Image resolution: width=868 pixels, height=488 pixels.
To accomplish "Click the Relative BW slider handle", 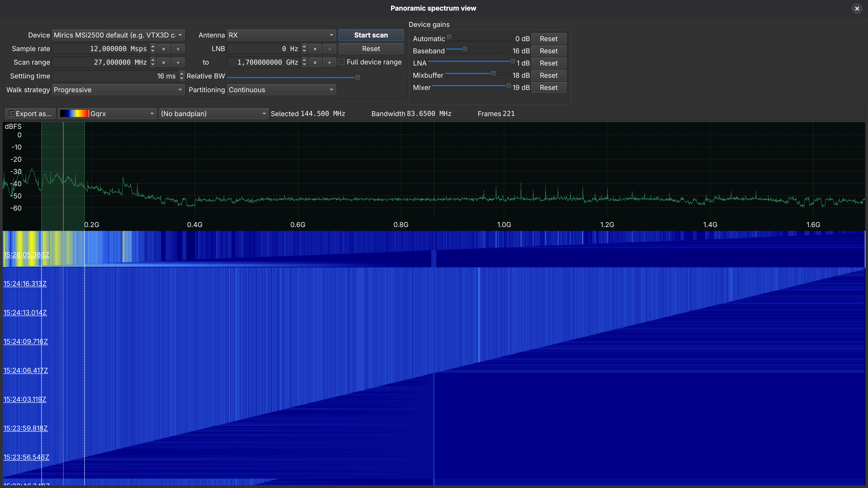I will 358,77.
